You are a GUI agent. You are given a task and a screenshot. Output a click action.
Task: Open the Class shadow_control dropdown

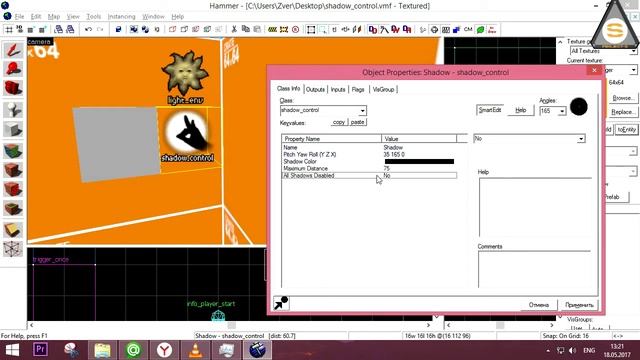point(362,111)
